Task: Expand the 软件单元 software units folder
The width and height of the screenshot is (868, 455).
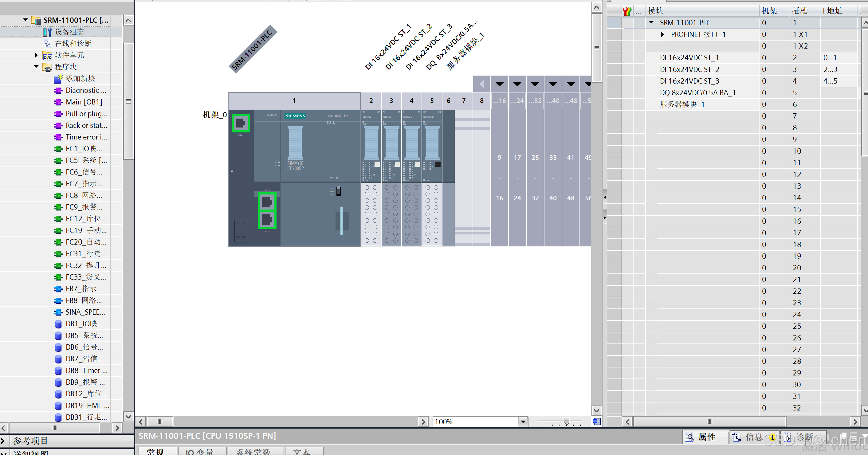Action: click(36, 55)
